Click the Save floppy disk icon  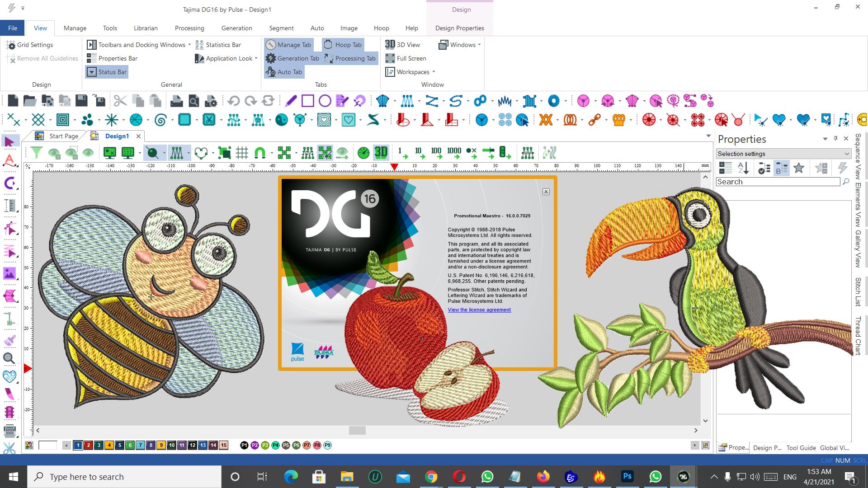coord(81,101)
